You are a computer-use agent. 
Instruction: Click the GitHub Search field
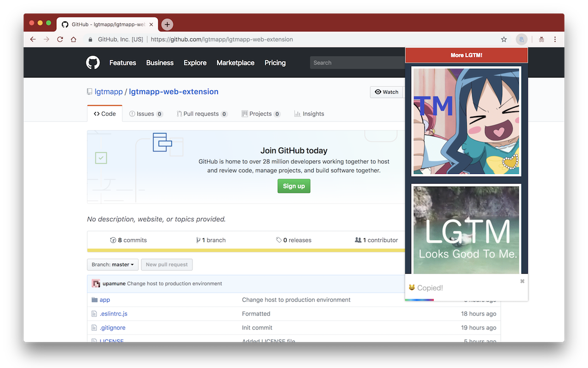pos(357,63)
